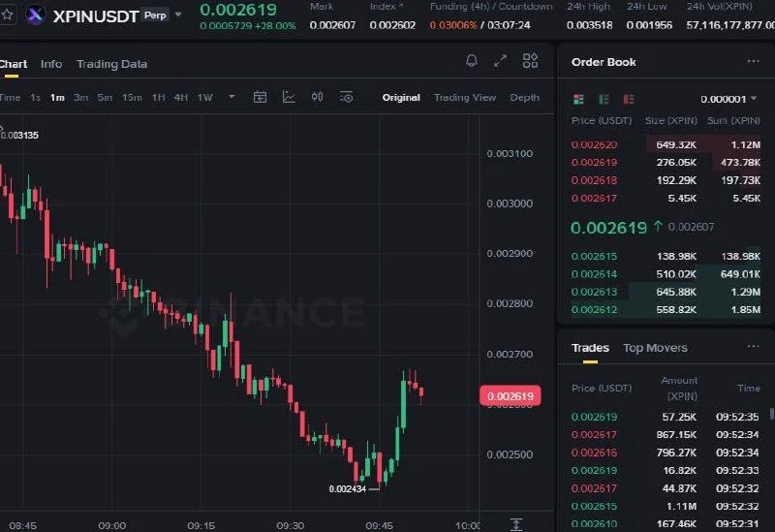
Task: Click the XPIN coin logo
Action: point(35,16)
